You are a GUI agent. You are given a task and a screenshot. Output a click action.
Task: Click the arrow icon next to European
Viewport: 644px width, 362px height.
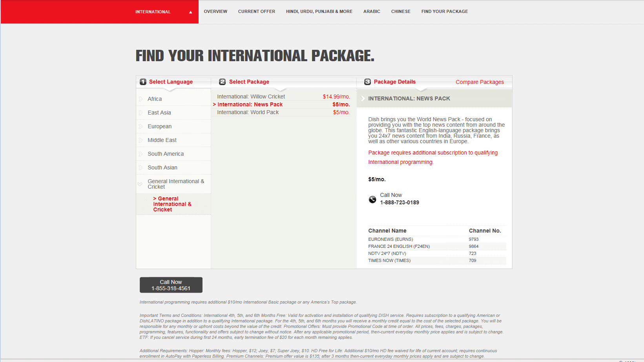(x=140, y=126)
